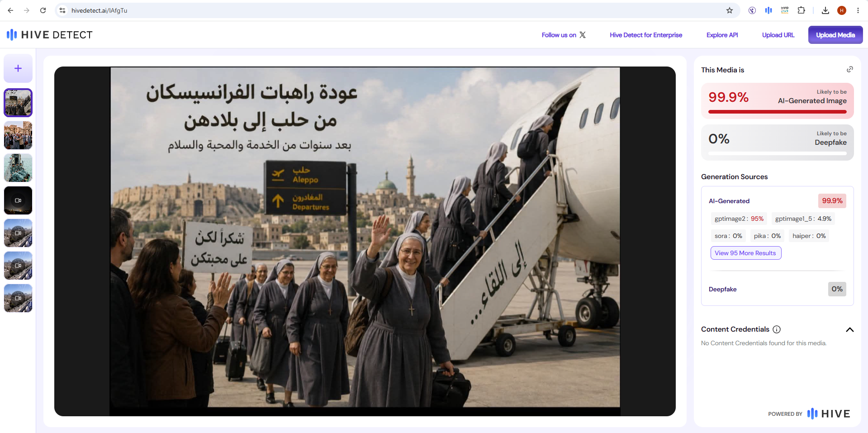Open browser downloads

click(x=825, y=10)
